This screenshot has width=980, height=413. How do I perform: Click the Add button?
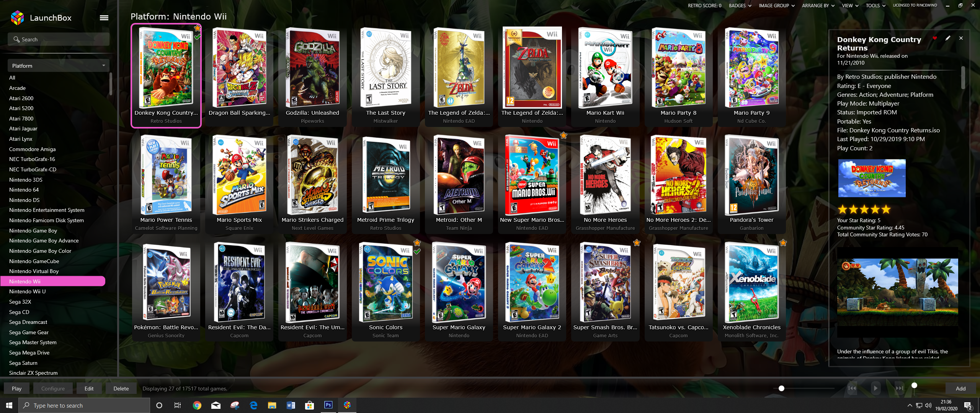pos(960,389)
